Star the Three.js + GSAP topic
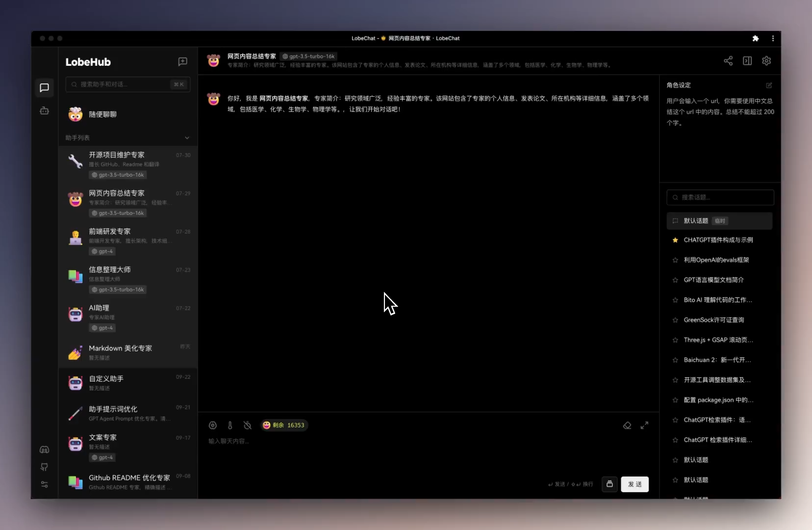 click(x=675, y=340)
